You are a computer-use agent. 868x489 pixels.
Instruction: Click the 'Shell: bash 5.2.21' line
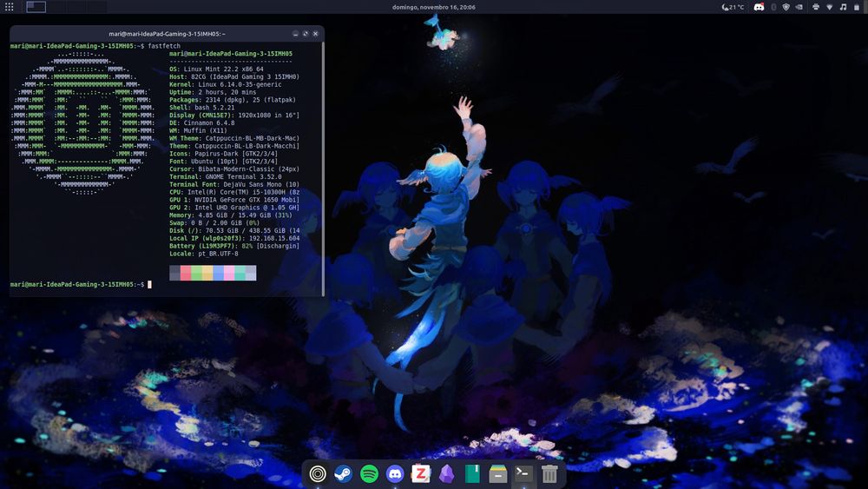[202, 108]
